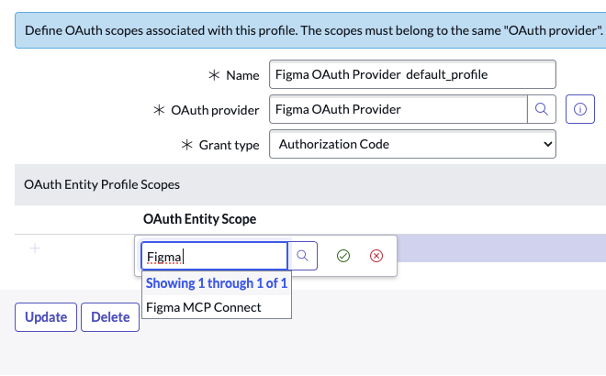This screenshot has height=376, width=606.
Task: Open the Grant type dropdown
Action: pos(412,144)
